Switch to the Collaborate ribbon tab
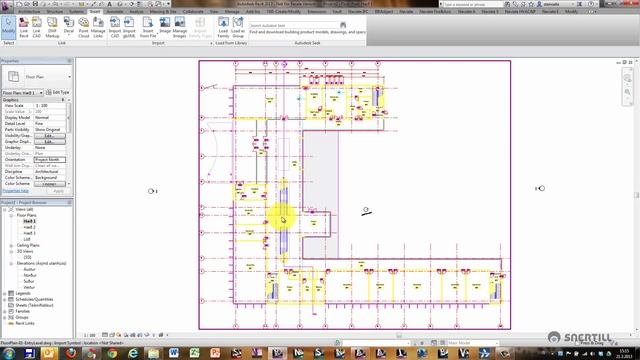Screen dimensions: 640x360 click(x=193, y=12)
